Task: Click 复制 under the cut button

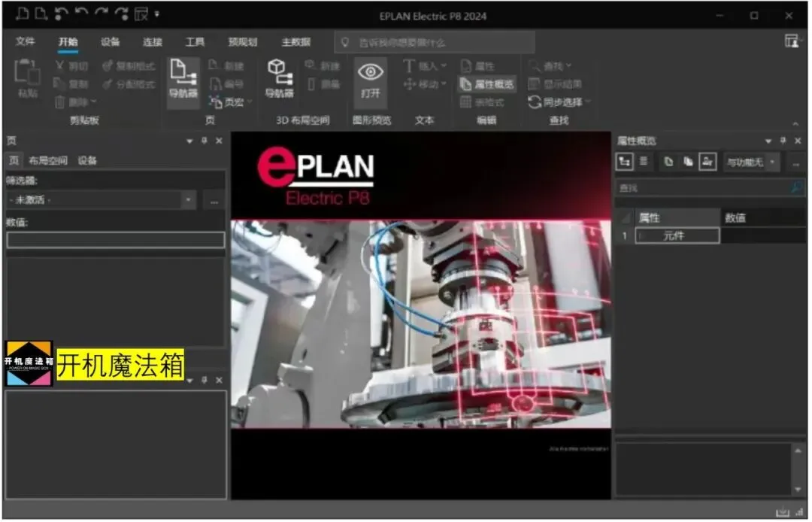Action: point(72,84)
